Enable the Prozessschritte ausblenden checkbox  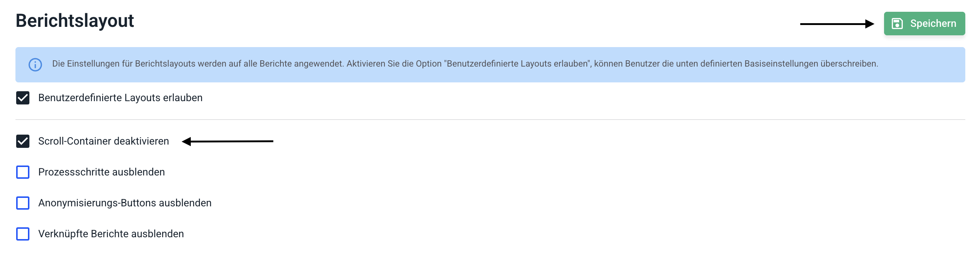click(x=23, y=172)
